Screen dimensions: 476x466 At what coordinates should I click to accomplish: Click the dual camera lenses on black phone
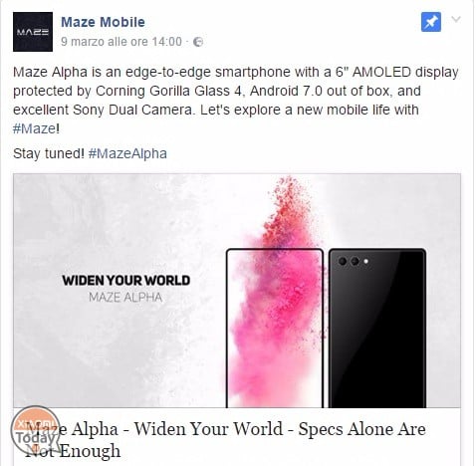coord(349,261)
